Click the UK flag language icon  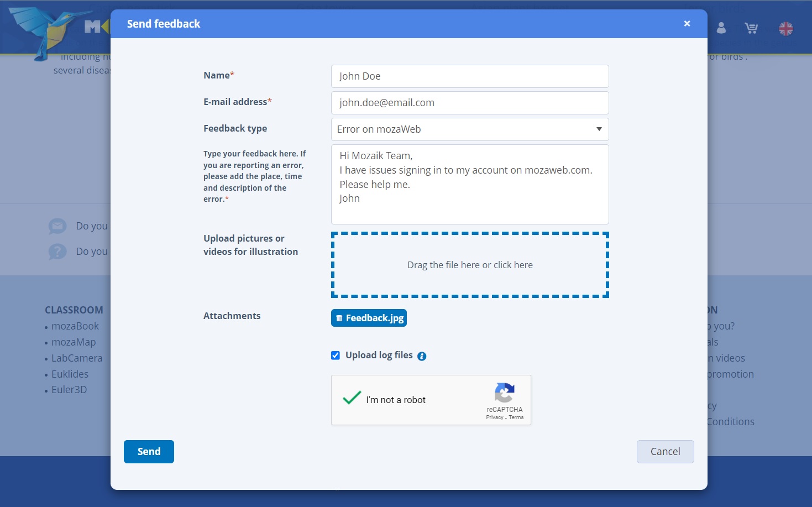pos(785,28)
